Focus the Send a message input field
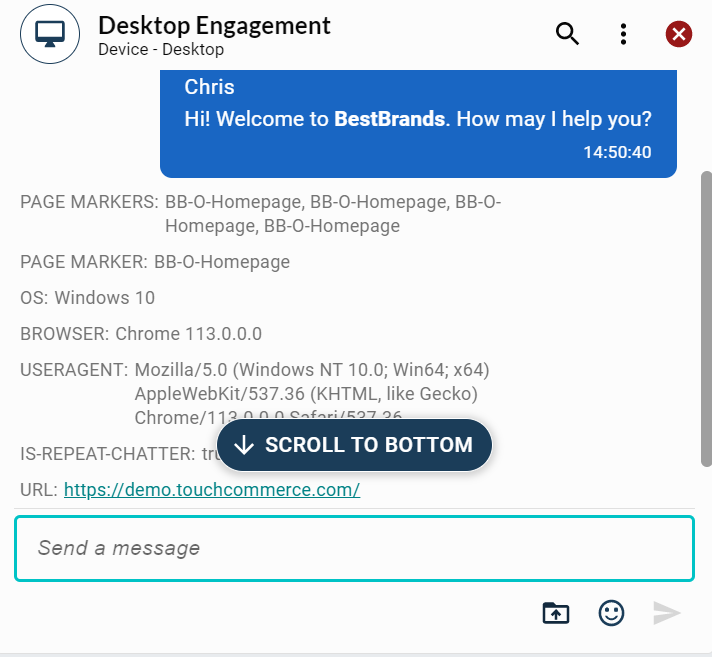This screenshot has height=657, width=712. pos(354,548)
